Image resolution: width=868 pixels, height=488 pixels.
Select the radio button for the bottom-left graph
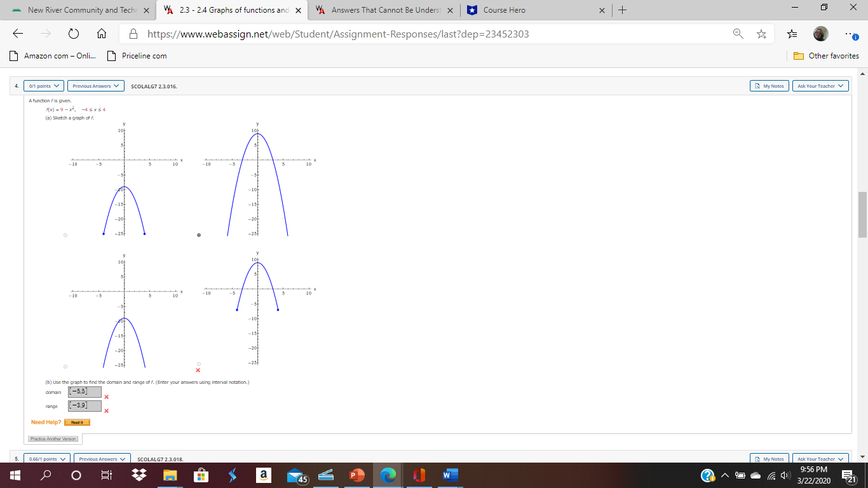pyautogui.click(x=65, y=367)
